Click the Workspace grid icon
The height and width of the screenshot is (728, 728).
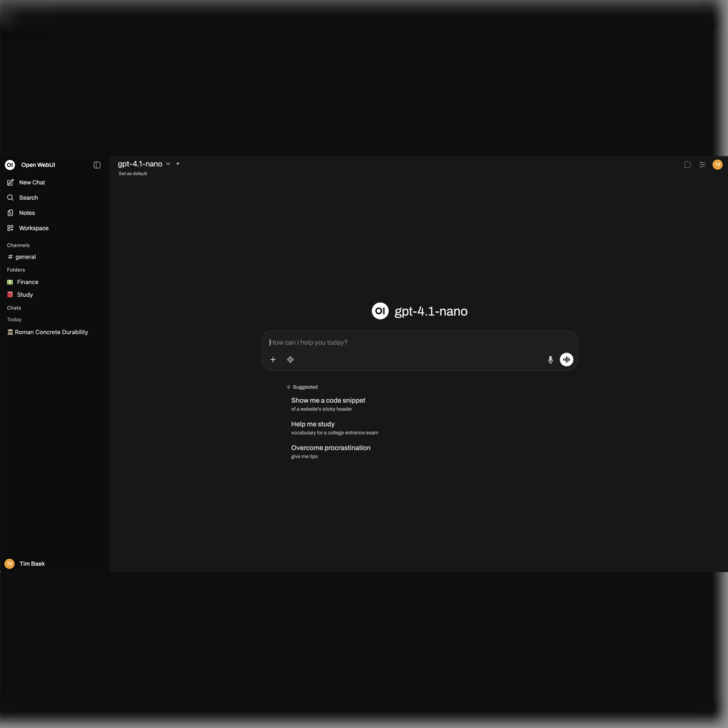tap(10, 228)
